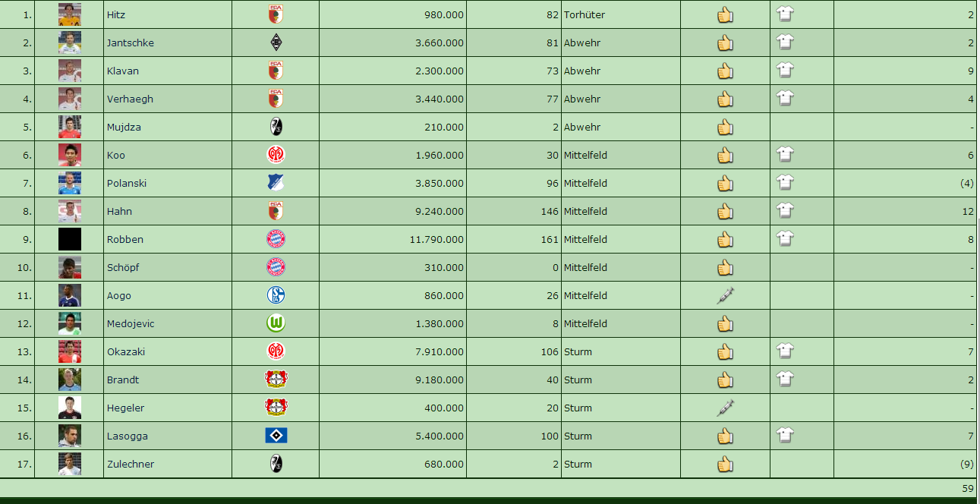Click the syringe injury icon for Aogo
The image size is (980, 504).
(x=725, y=295)
